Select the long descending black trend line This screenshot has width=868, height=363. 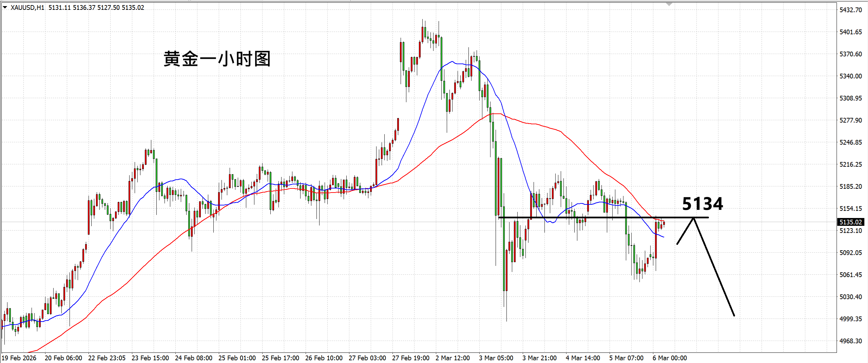click(714, 267)
